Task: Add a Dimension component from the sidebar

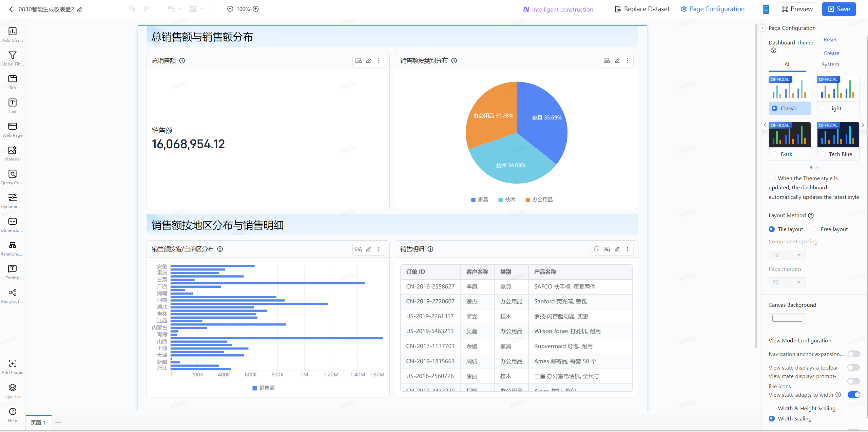Action: click(x=13, y=225)
